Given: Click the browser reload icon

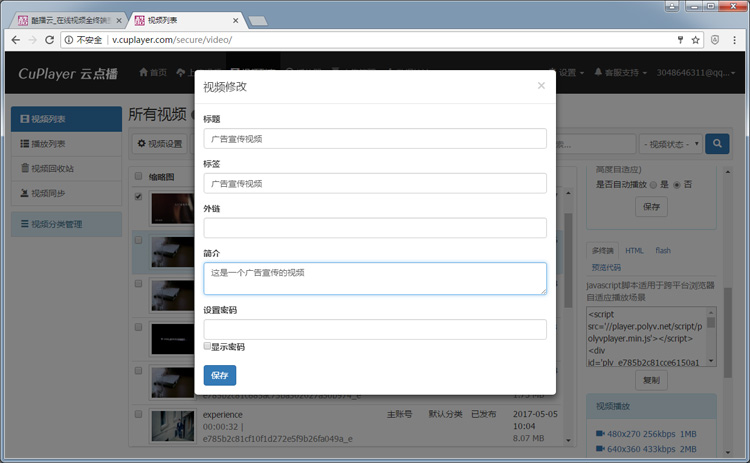Looking at the screenshot, I should tap(50, 40).
